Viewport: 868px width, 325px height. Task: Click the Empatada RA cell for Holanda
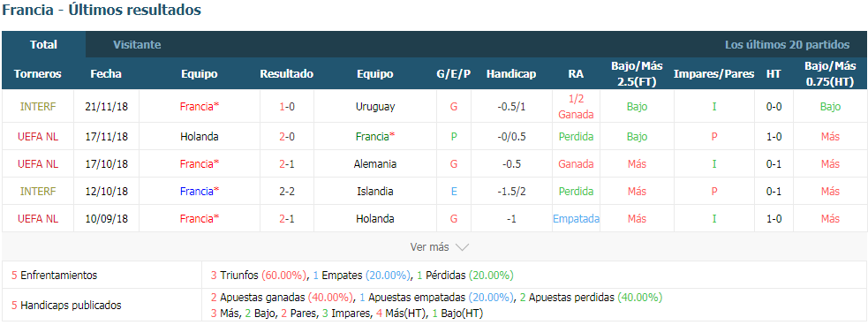point(576,219)
